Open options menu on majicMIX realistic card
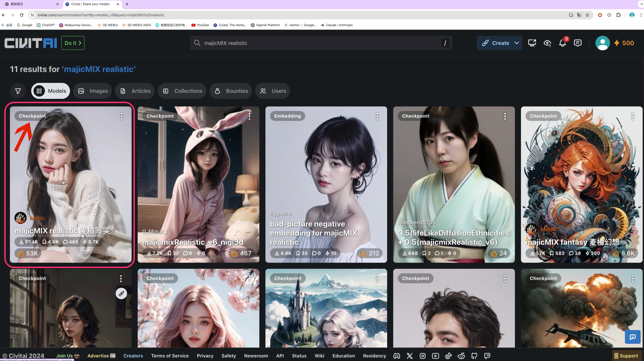The height and width of the screenshot is (361, 644). coord(122,116)
